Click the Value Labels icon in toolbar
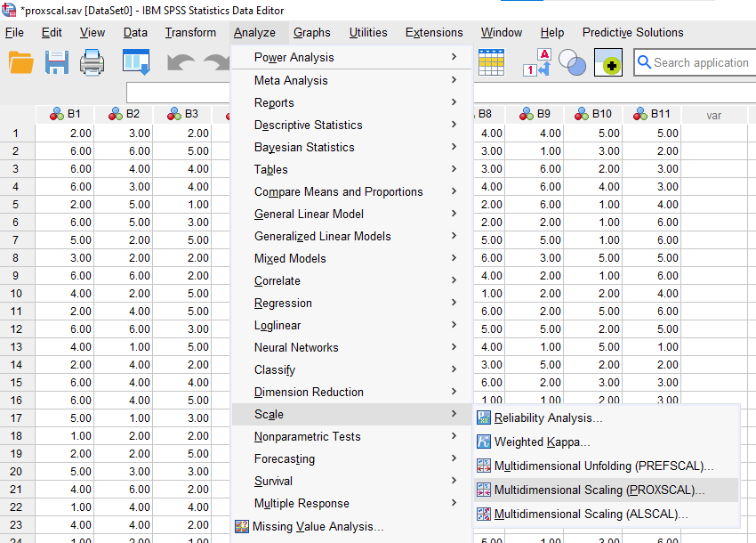The width and height of the screenshot is (756, 543). (x=538, y=63)
